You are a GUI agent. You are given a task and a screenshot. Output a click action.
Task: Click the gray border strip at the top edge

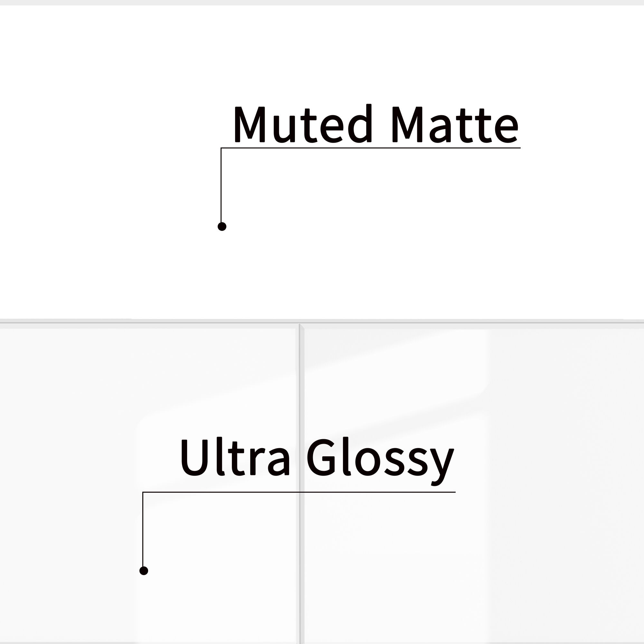pyautogui.click(x=322, y=2)
